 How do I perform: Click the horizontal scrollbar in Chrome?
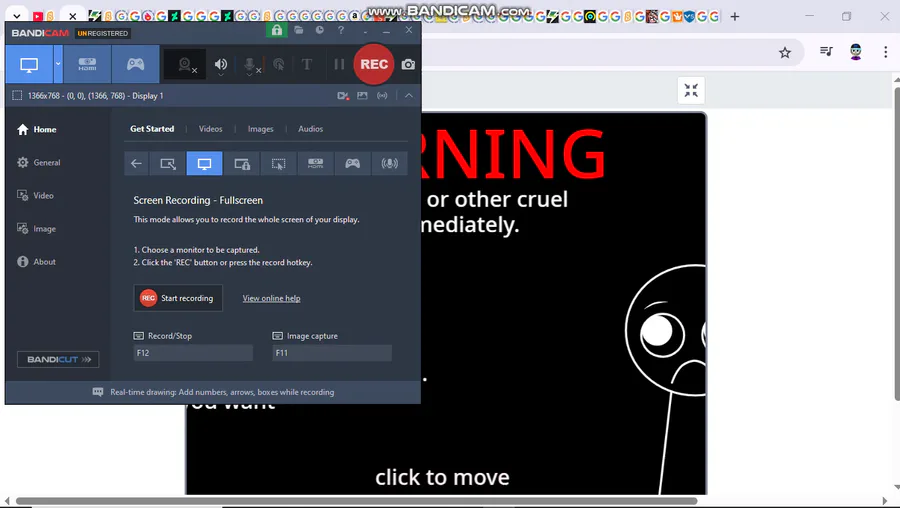356,501
